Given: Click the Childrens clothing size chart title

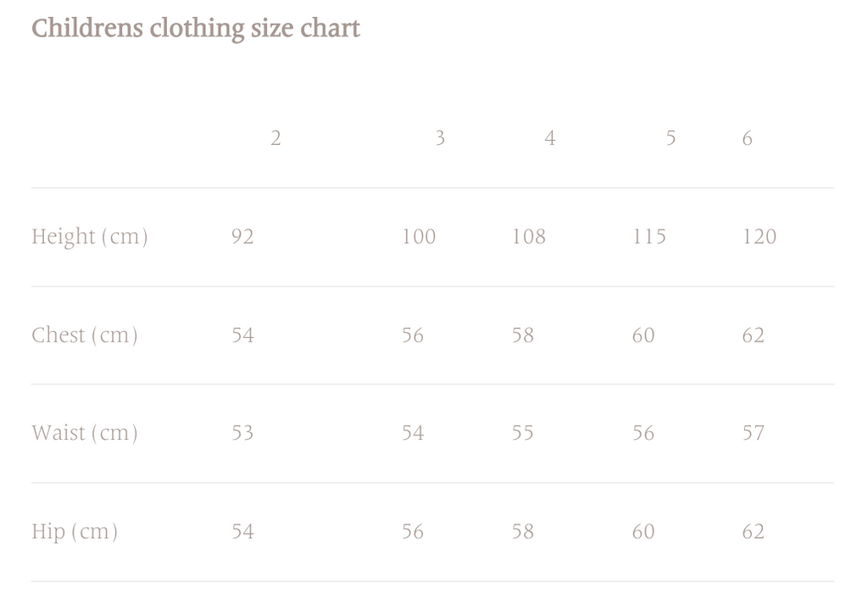Looking at the screenshot, I should coord(196,29).
